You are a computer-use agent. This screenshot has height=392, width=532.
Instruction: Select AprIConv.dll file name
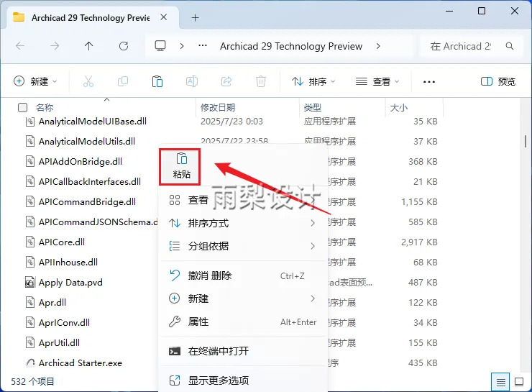pyautogui.click(x=64, y=322)
